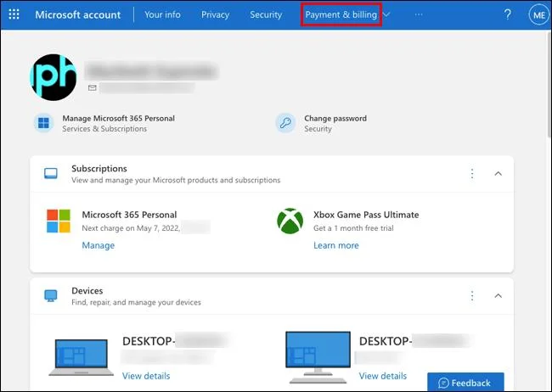Viewport: 552px width, 392px height.
Task: Open the help question mark icon
Action: coord(507,14)
